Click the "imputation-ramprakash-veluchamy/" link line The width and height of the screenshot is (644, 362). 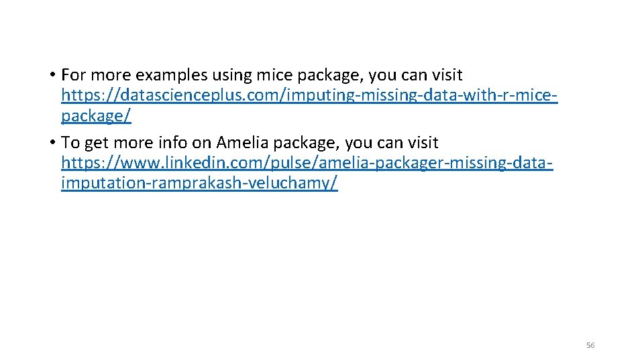[199, 183]
